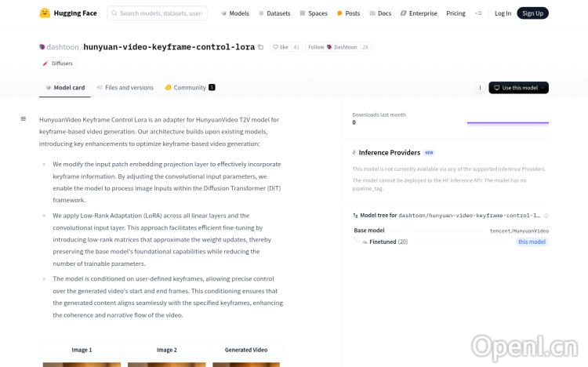Screen dimensions: 588x367
Task: Open the Enterprise page
Action: (419, 13)
